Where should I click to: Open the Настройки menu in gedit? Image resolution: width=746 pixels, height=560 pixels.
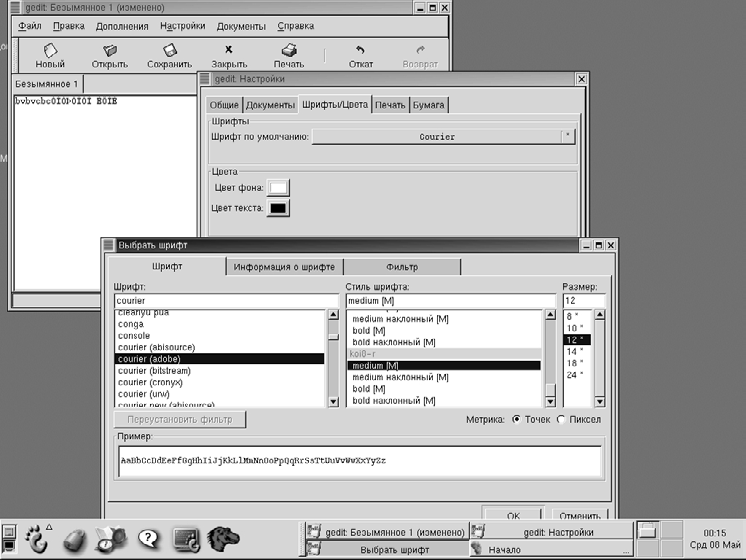click(x=183, y=25)
